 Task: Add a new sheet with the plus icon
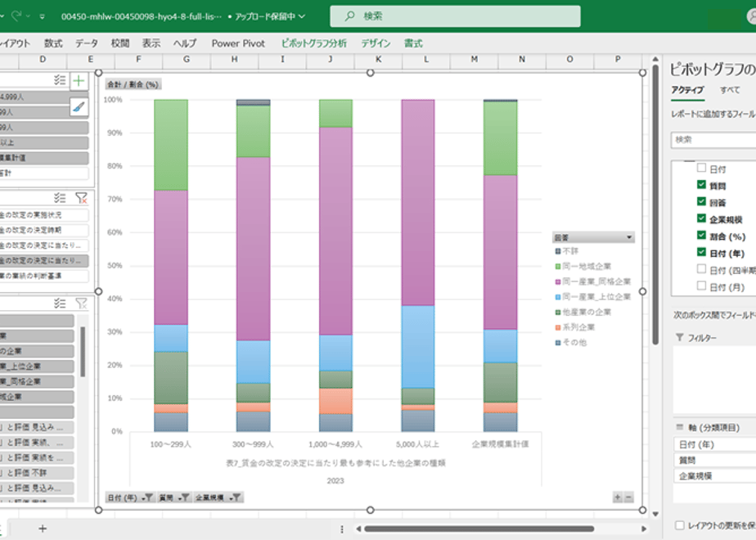43,529
